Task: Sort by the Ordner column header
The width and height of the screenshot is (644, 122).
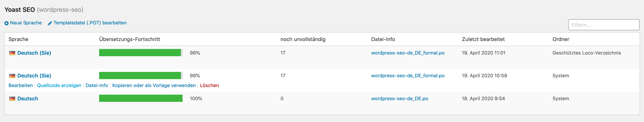Action: 561,39
